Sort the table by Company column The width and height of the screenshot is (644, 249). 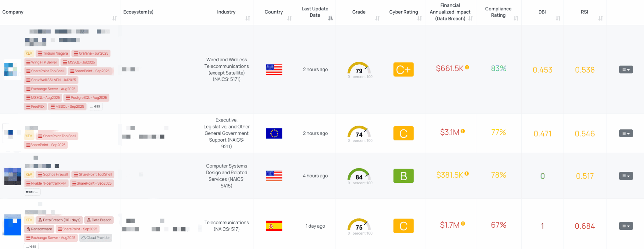[115, 18]
